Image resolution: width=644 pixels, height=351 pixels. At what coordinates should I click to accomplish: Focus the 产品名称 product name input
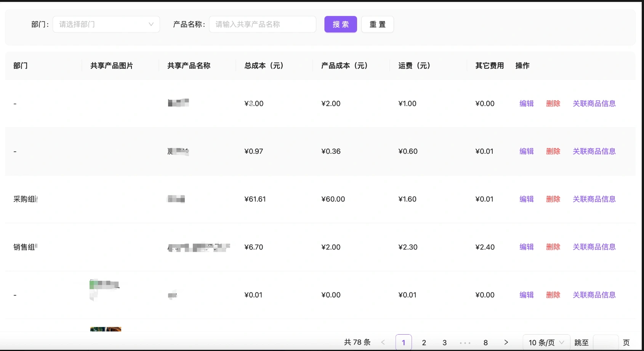point(263,24)
